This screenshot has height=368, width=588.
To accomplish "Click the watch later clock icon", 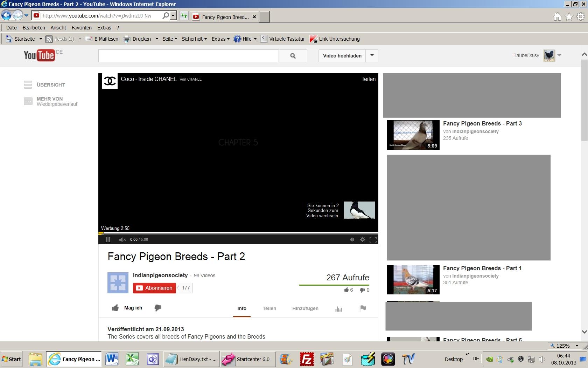I will 352,239.
